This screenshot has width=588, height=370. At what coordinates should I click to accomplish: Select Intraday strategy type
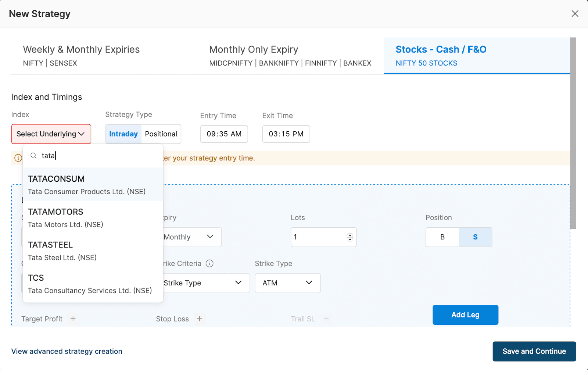pos(123,134)
